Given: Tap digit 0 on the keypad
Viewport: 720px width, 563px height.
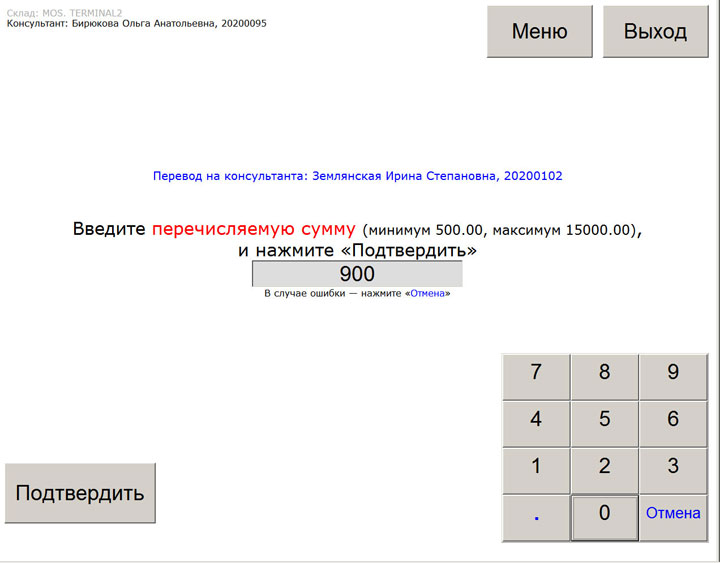Looking at the screenshot, I should click(604, 518).
